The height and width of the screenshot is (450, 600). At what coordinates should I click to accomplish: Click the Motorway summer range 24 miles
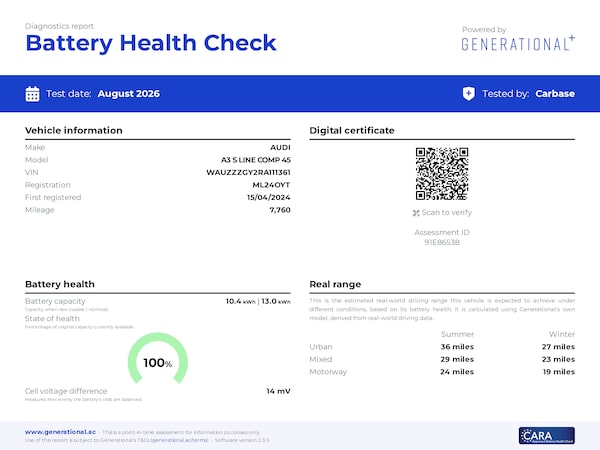(457, 372)
